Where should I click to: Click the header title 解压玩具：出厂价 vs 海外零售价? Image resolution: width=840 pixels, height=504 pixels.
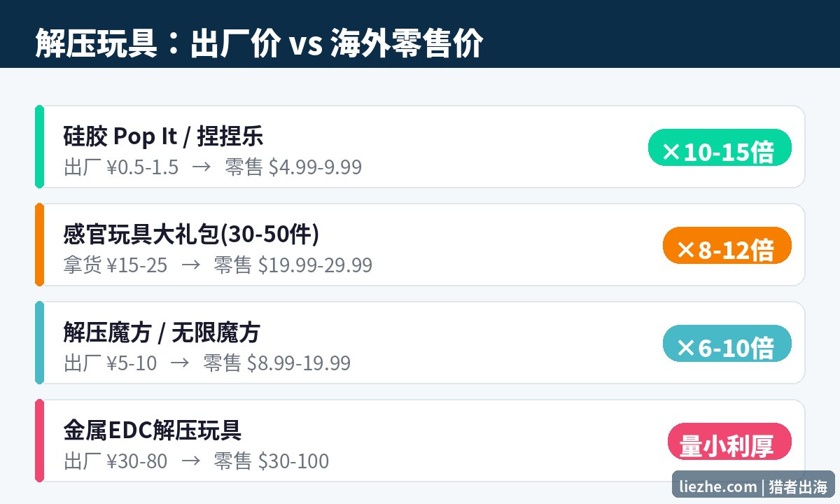(x=259, y=44)
